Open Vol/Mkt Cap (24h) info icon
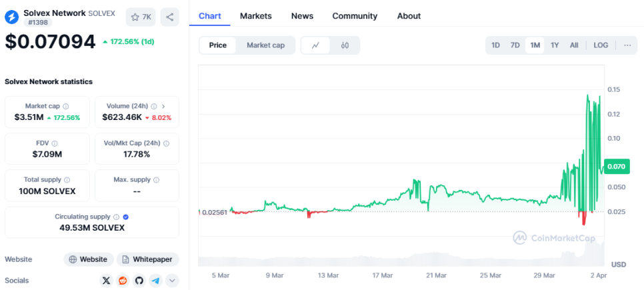Viewport: 644px width, 290px height. [x=167, y=143]
